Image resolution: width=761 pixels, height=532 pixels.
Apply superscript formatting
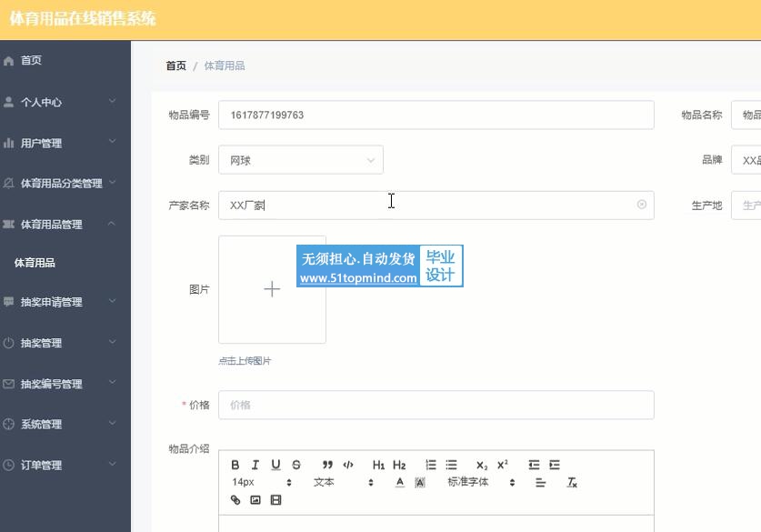pyautogui.click(x=502, y=465)
